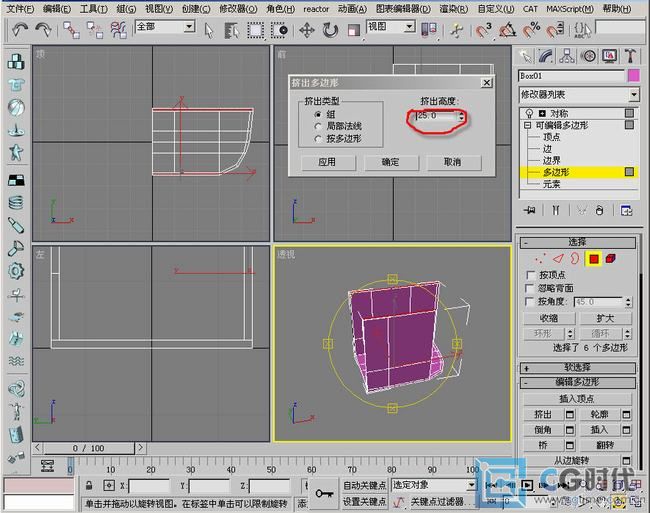Click Configure Modifier Sets icon
This screenshot has width=650, height=513.
[x=626, y=211]
